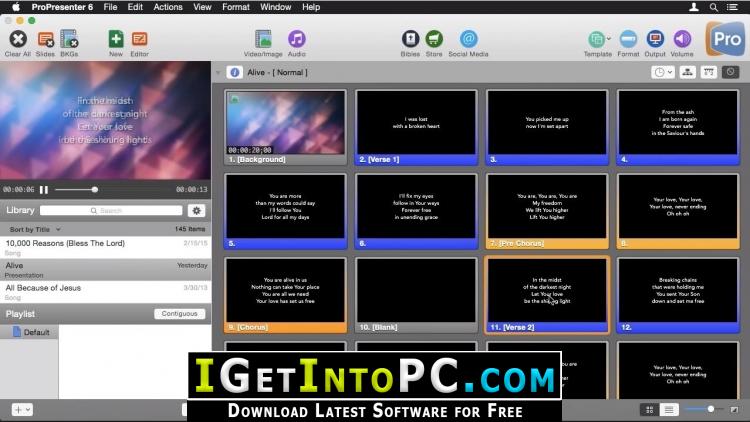Open the Template dropdown arrow
The height and width of the screenshot is (422, 750).
pyautogui.click(x=608, y=38)
